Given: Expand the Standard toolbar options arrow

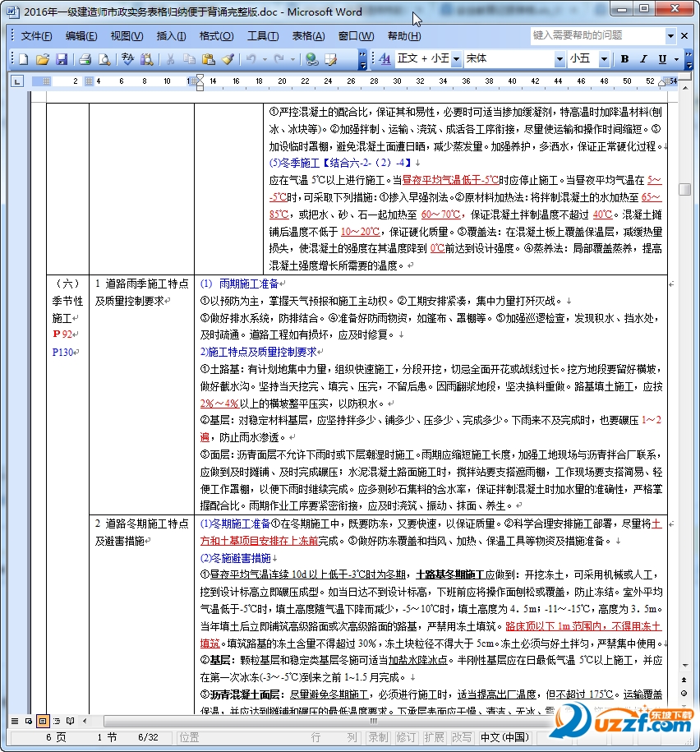Looking at the screenshot, I should (363, 59).
